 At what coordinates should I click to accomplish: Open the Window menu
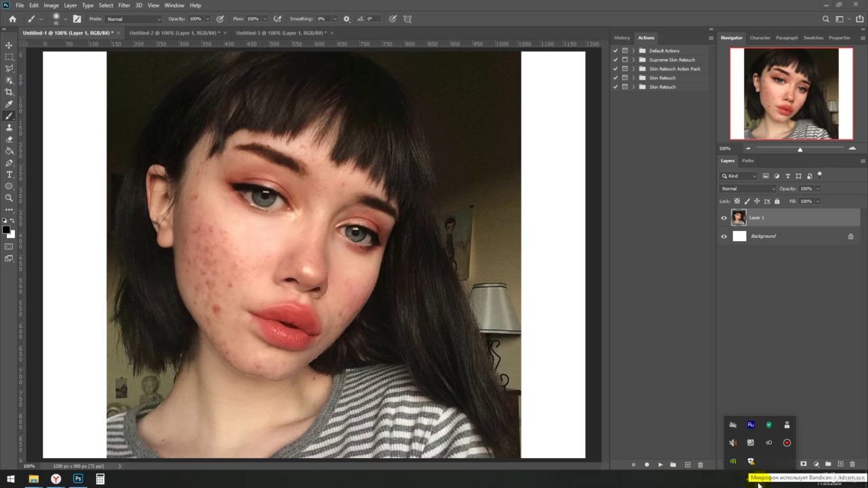174,5
